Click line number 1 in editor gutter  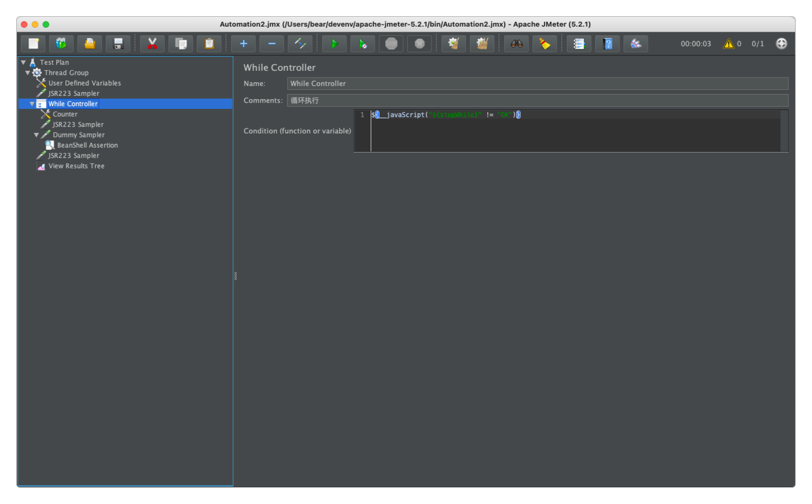point(362,115)
